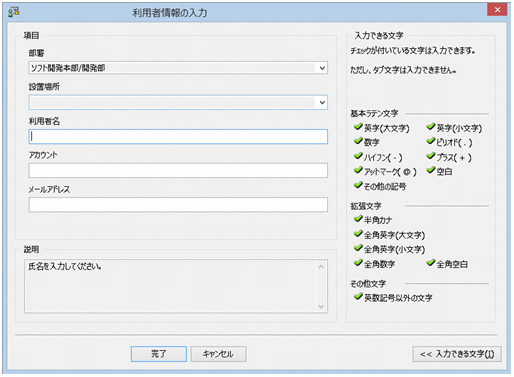Click the アカウント field label
The image size is (514, 377).
(43, 155)
